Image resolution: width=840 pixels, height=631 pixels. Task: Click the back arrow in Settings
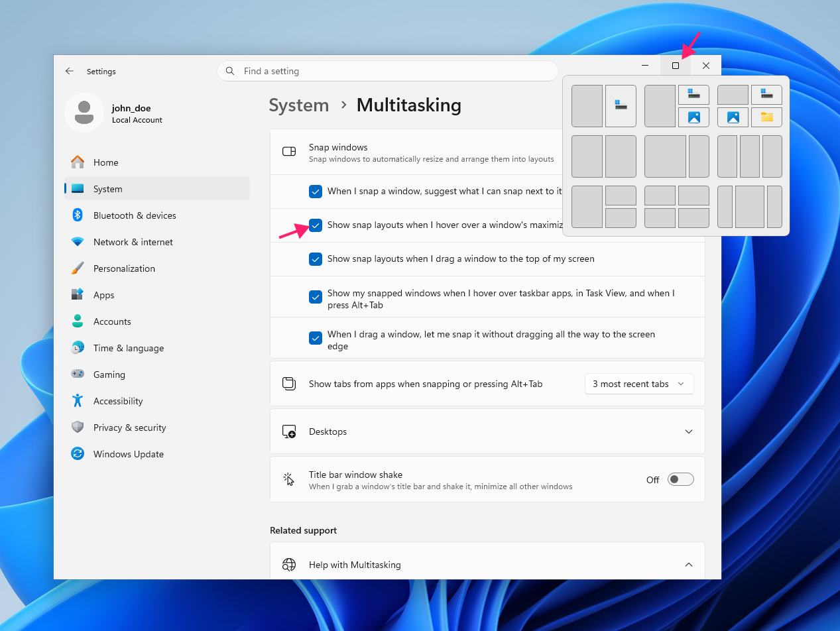[x=70, y=71]
